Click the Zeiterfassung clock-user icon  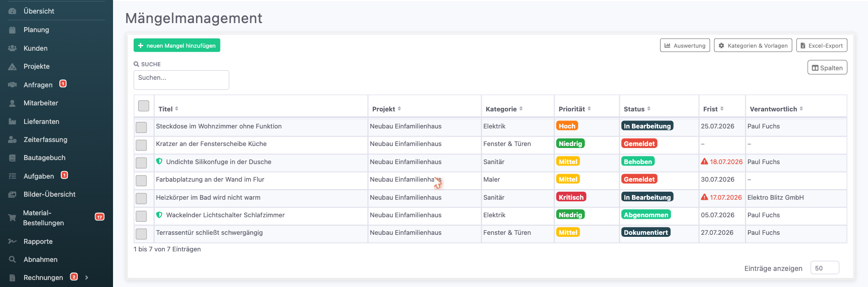tap(13, 139)
